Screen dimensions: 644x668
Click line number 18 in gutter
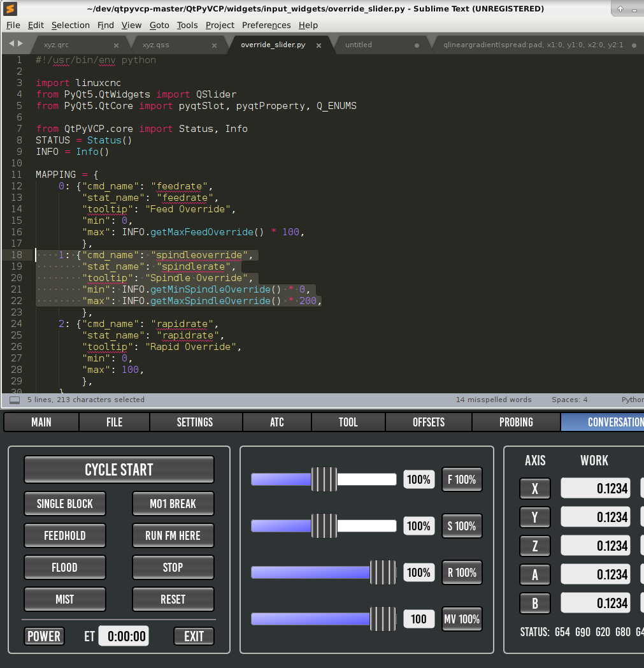(17, 255)
